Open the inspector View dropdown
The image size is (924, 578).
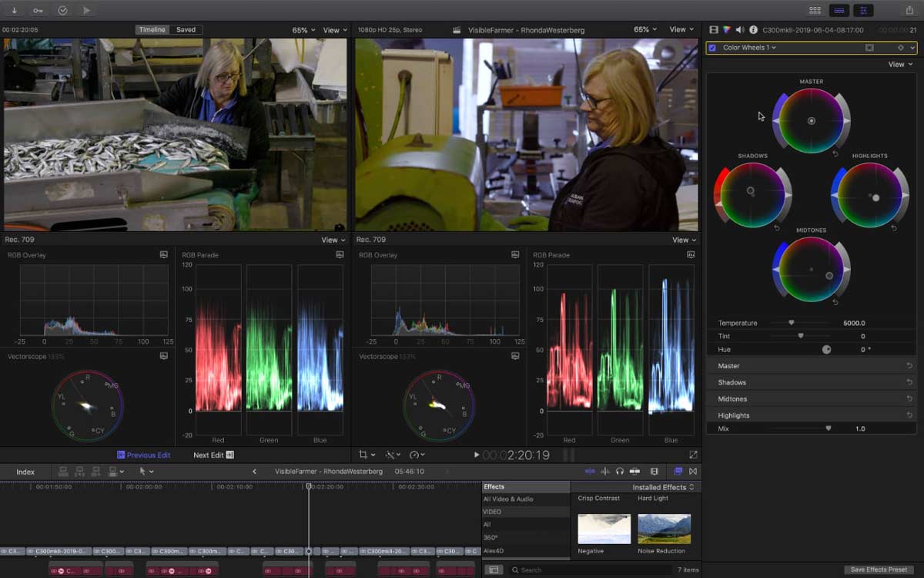click(901, 65)
